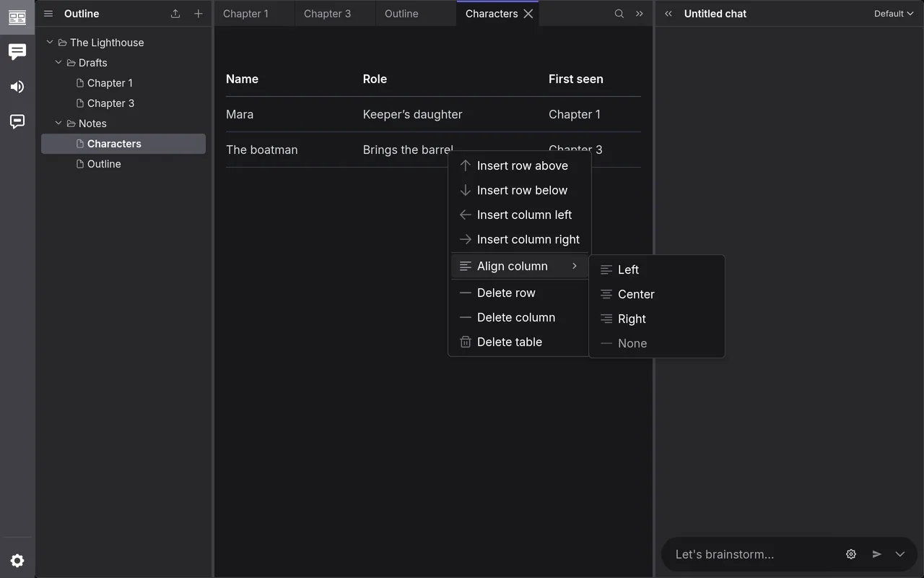This screenshot has width=924, height=578.
Task: Open Chapter 1 in the file tree
Action: tap(123, 83)
